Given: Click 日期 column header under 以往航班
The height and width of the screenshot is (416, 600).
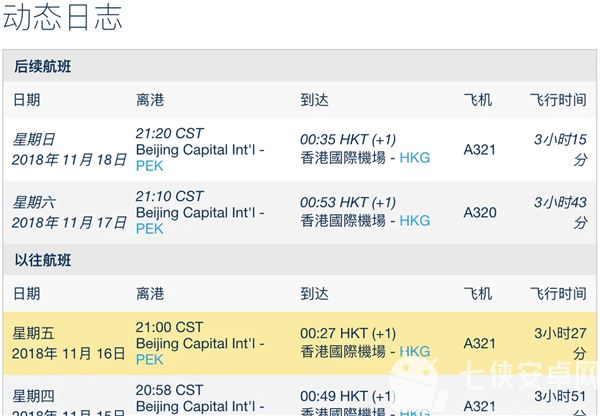Looking at the screenshot, I should [27, 294].
